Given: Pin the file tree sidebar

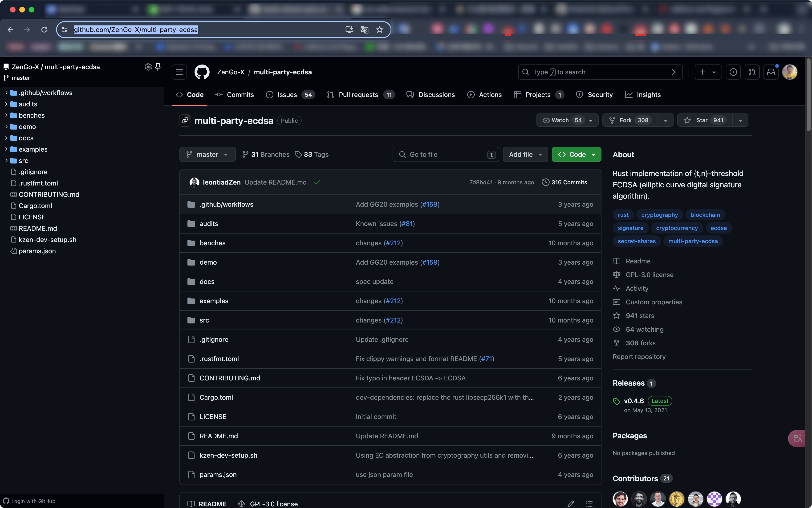Looking at the screenshot, I should point(158,67).
